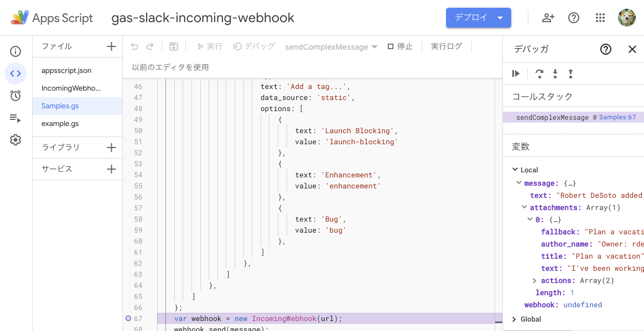Open the Samples:67 source link
This screenshot has width=644, height=331.
pos(617,117)
